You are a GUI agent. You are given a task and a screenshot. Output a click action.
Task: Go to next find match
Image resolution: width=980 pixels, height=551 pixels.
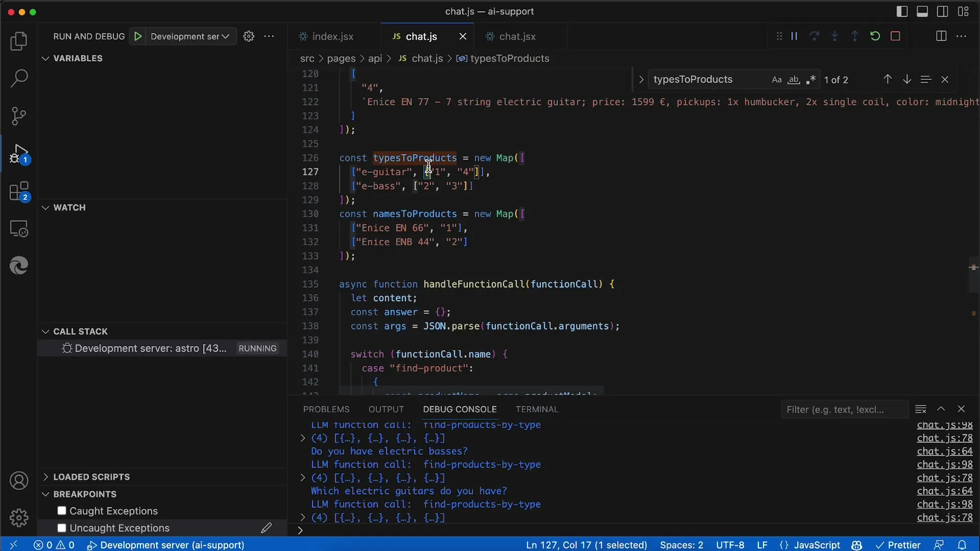click(907, 79)
